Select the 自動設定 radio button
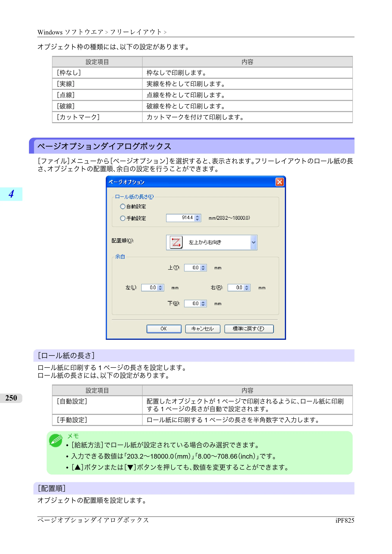The image size is (392, 554). 123,207
